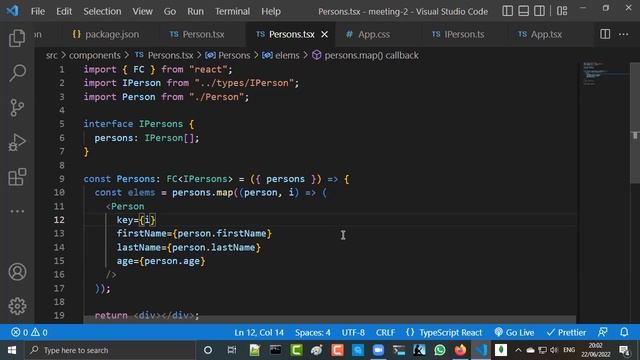Toggle bottom panel layout icon
The height and width of the screenshot is (360, 640).
[x=523, y=11]
